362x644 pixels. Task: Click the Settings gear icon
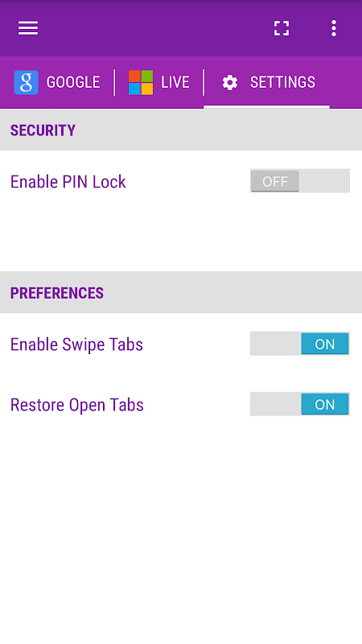coord(230,82)
